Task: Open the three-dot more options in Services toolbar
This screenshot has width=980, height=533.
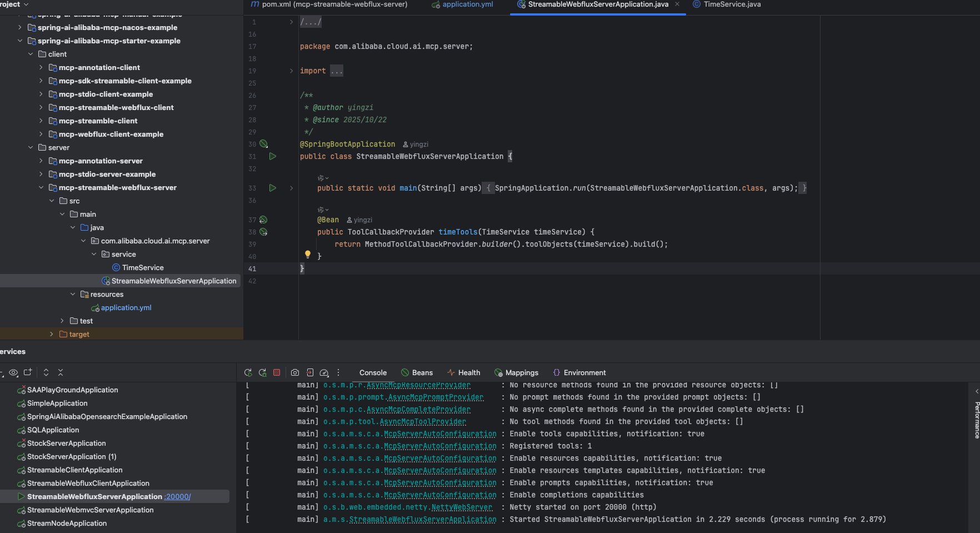Action: coord(338,372)
